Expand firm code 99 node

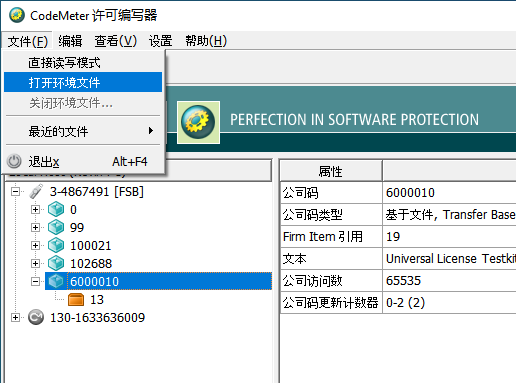point(35,228)
